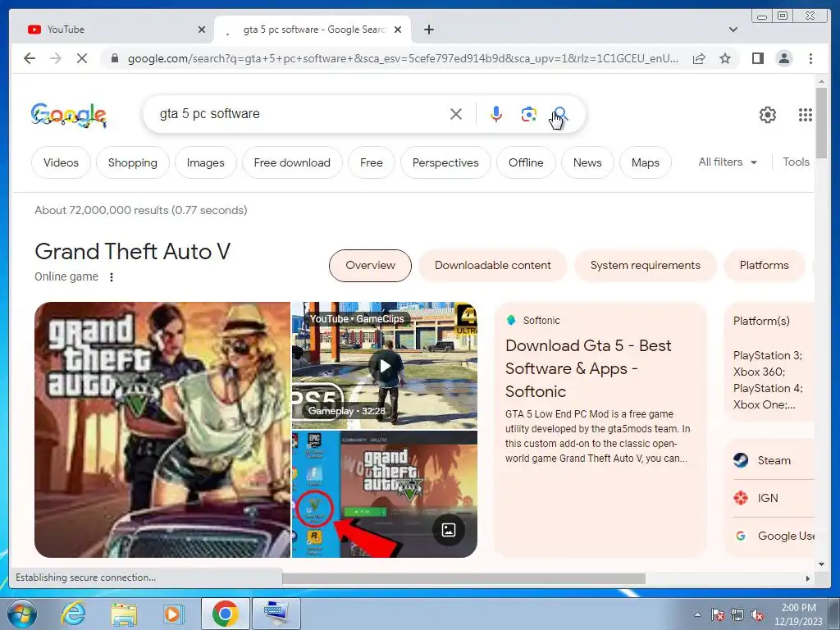The image size is (840, 630).
Task: Click inside the Google search box
Action: pos(300,113)
